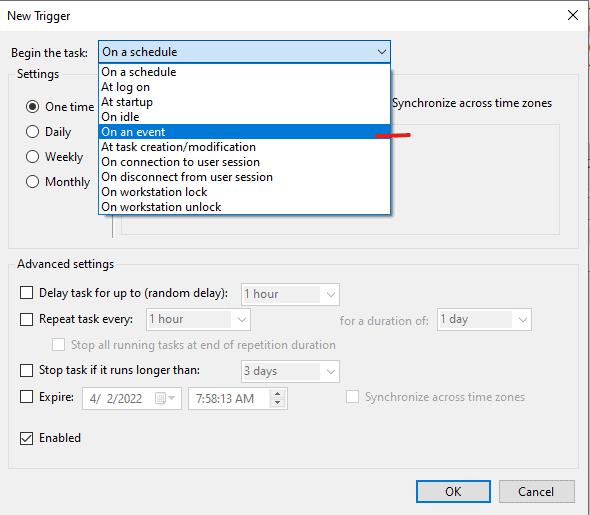Enable the Repeat task every checkbox
Image resolution: width=590 pixels, height=515 pixels.
click(26, 319)
